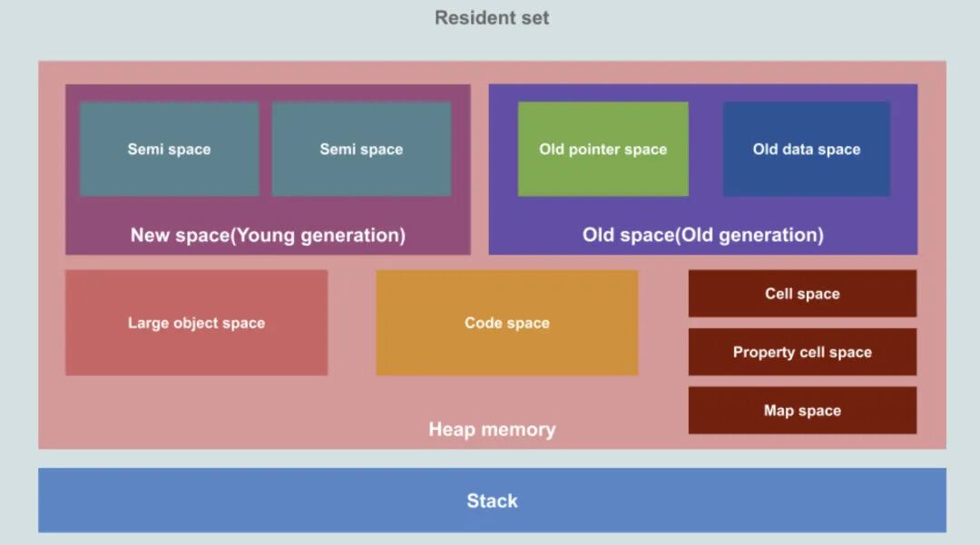Click the orange "Code space" block
Image resolution: width=980 pixels, height=545 pixels.
point(507,323)
